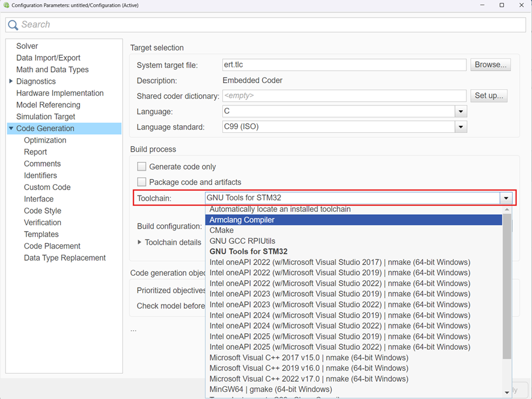Collapse the Code Generation tree node
Viewport: 532px width, 399px height.
tap(11, 128)
